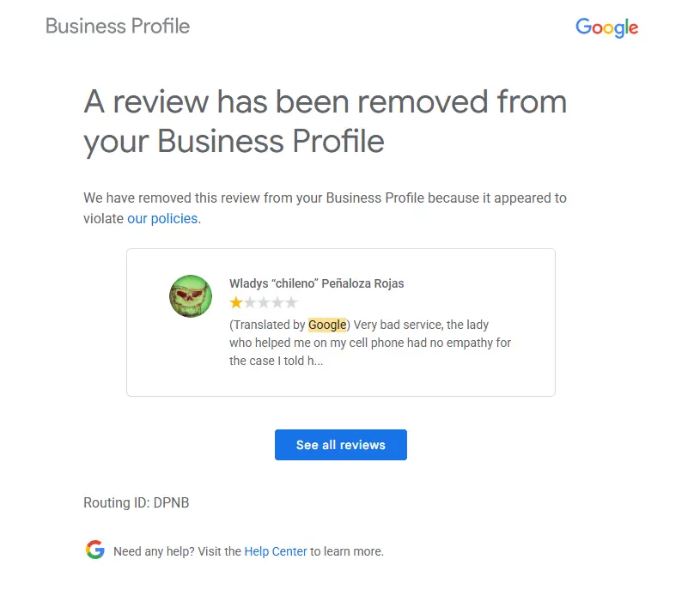Click the second gray rating star
The image size is (700, 596).
click(x=250, y=302)
